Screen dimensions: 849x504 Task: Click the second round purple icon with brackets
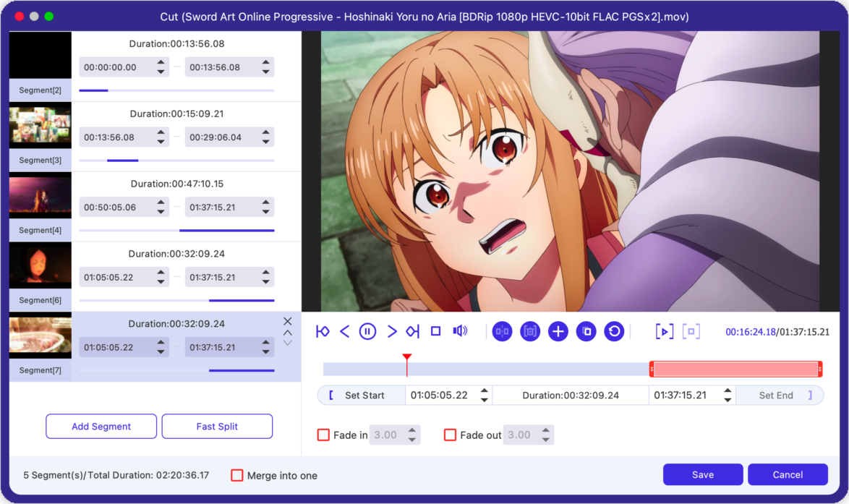[530, 331]
